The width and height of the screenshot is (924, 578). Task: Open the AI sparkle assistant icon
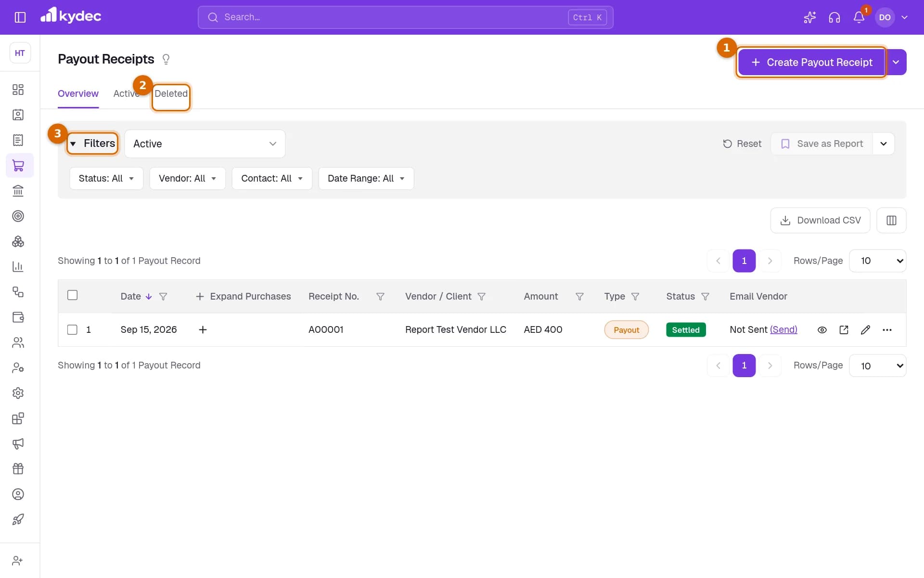[x=810, y=17]
